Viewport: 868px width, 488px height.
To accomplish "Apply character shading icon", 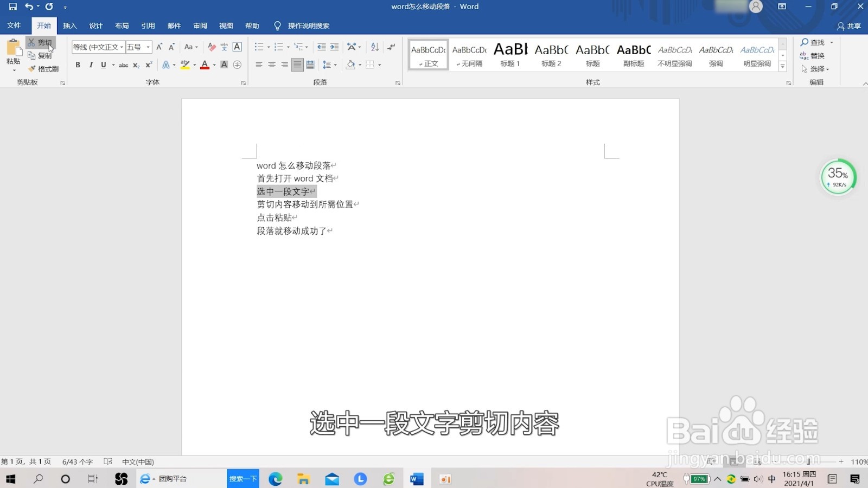I will pyautogui.click(x=224, y=65).
